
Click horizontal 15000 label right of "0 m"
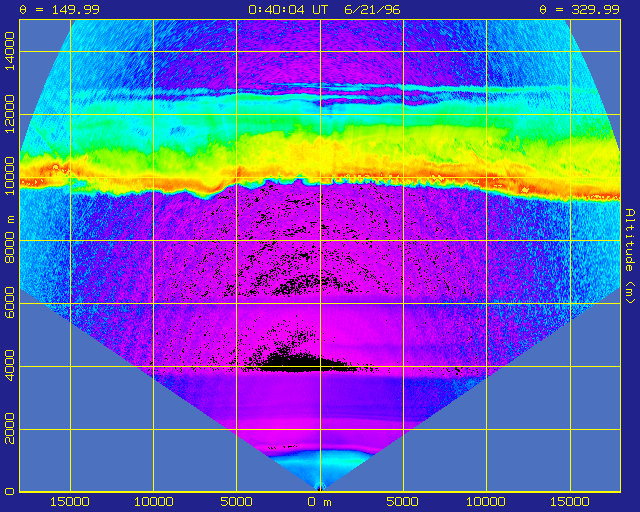(570, 502)
